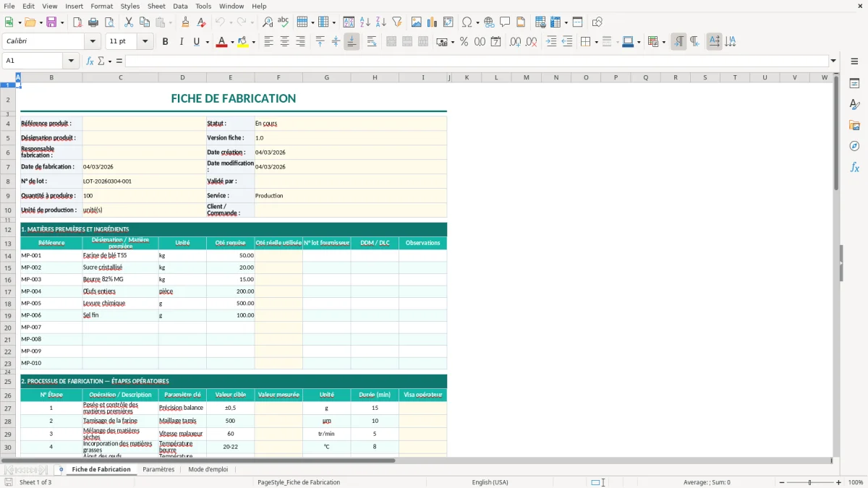Toggle print preview
The image size is (868, 488).
[x=109, y=22]
